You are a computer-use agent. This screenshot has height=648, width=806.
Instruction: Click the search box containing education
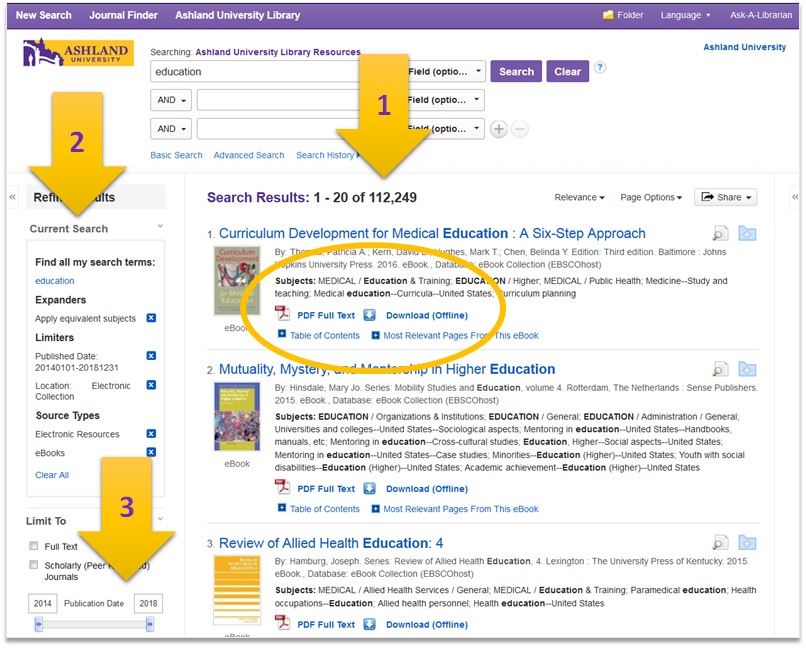click(x=255, y=71)
